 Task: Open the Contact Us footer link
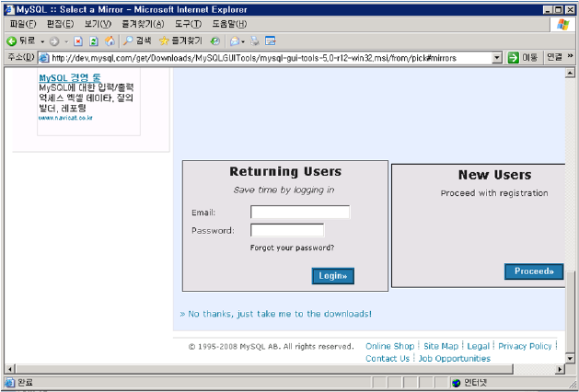tap(388, 358)
